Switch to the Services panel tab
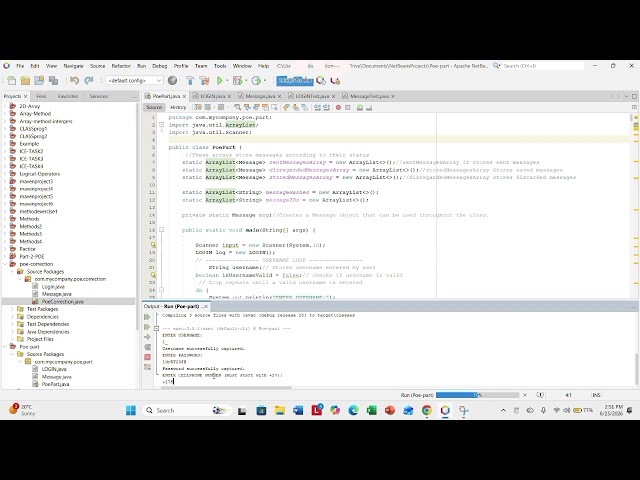The height and width of the screenshot is (480, 640). point(99,96)
